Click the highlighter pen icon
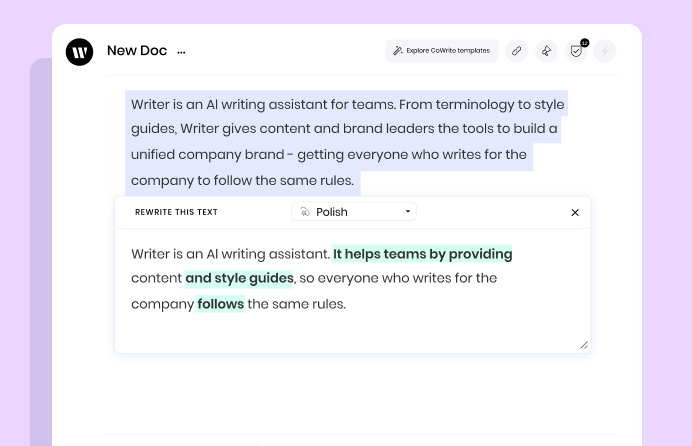The image size is (692, 446). click(546, 51)
